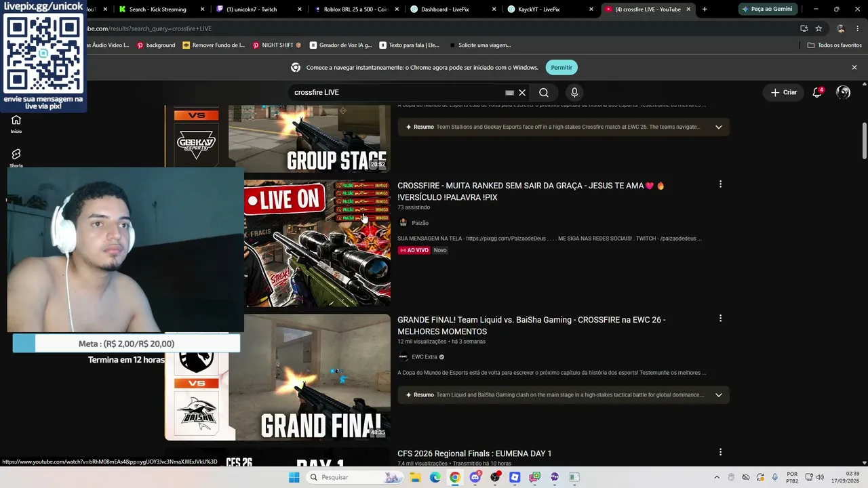Viewport: 868px width, 488px height.
Task: Open Discord from the taskbar
Action: tap(475, 477)
